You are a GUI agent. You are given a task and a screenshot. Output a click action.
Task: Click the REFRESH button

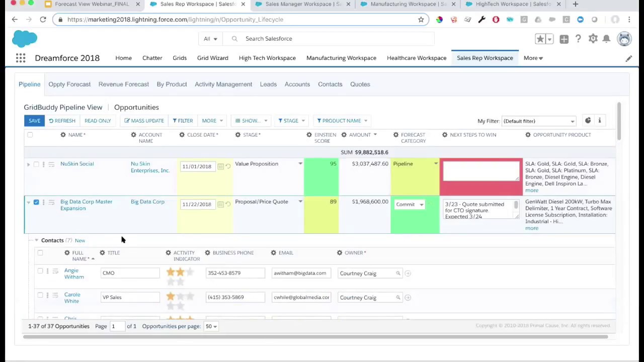click(62, 121)
